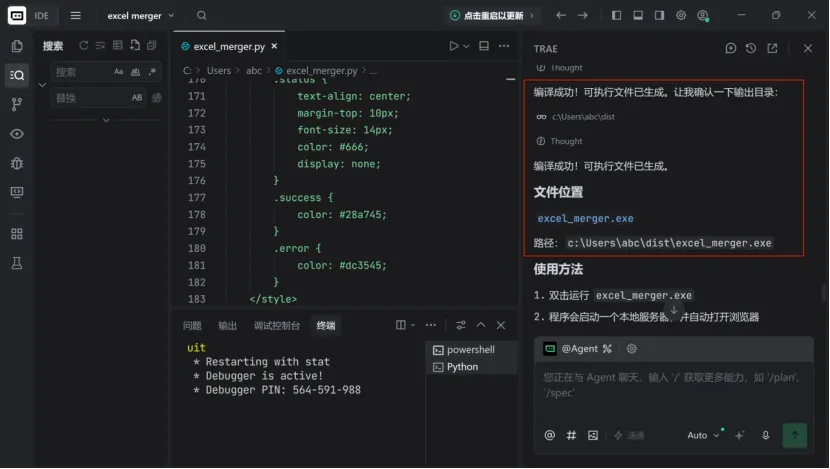Open the remote monitor icon in sidebar
The height and width of the screenshot is (469, 830).
[17, 192]
